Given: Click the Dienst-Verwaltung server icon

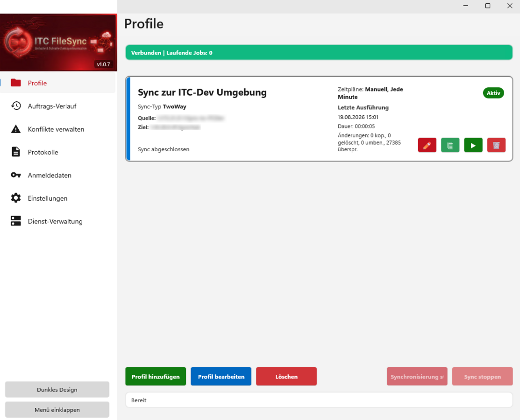Looking at the screenshot, I should 16,221.
